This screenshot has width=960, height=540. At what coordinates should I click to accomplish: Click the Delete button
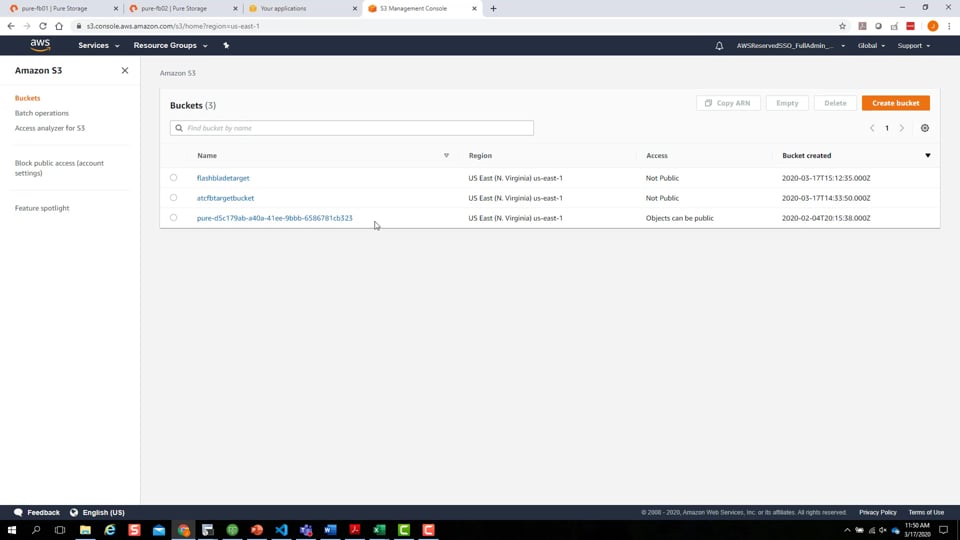tap(835, 103)
